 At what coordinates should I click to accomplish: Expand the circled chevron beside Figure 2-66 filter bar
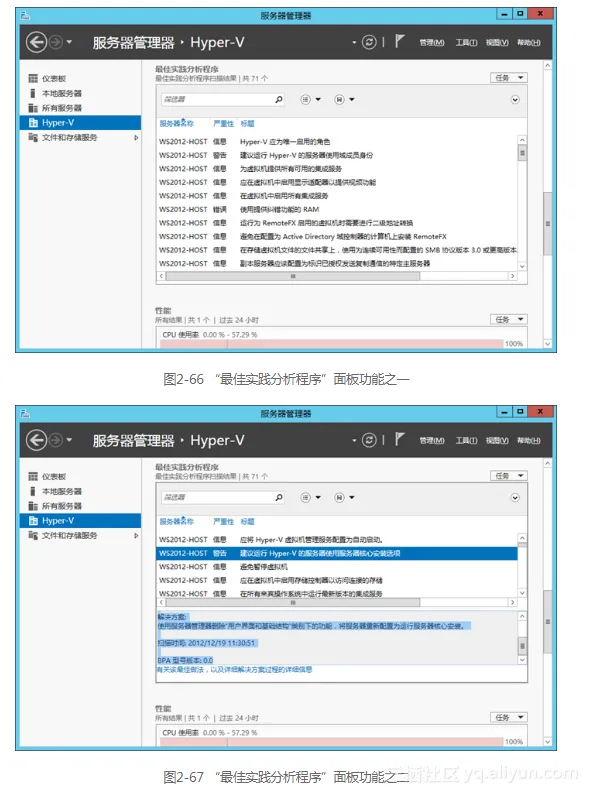point(515,100)
